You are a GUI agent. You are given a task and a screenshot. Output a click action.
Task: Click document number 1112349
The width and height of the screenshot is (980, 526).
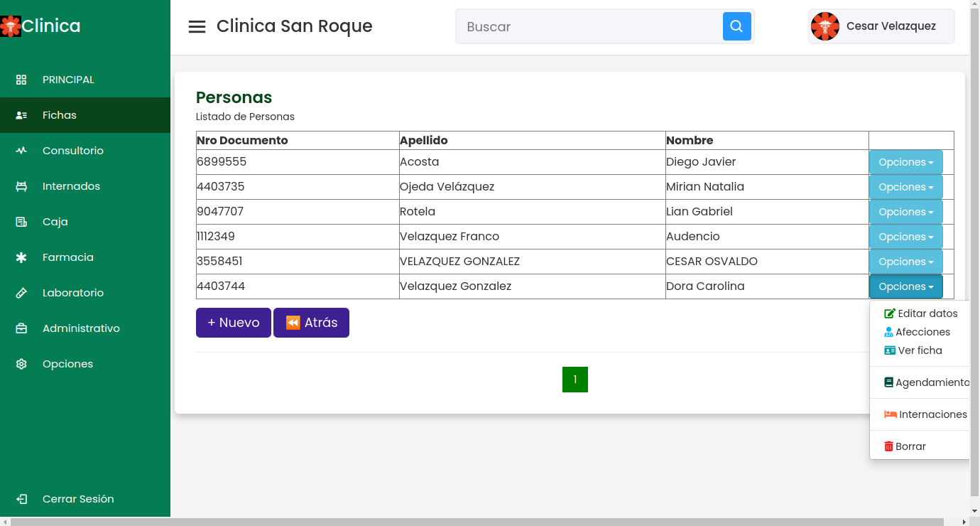[x=216, y=237]
